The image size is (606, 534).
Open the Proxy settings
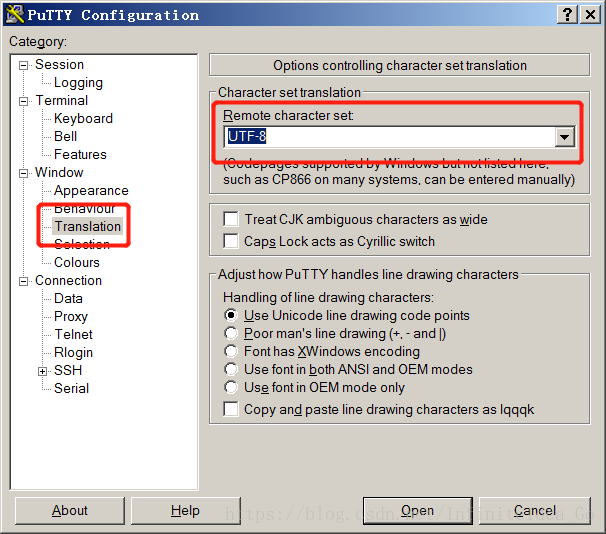(x=71, y=316)
